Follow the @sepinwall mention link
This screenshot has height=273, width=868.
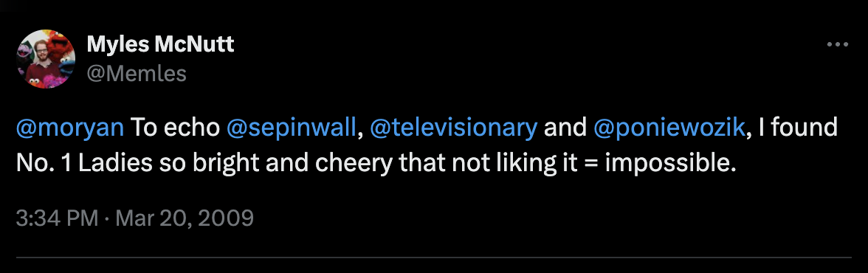291,128
